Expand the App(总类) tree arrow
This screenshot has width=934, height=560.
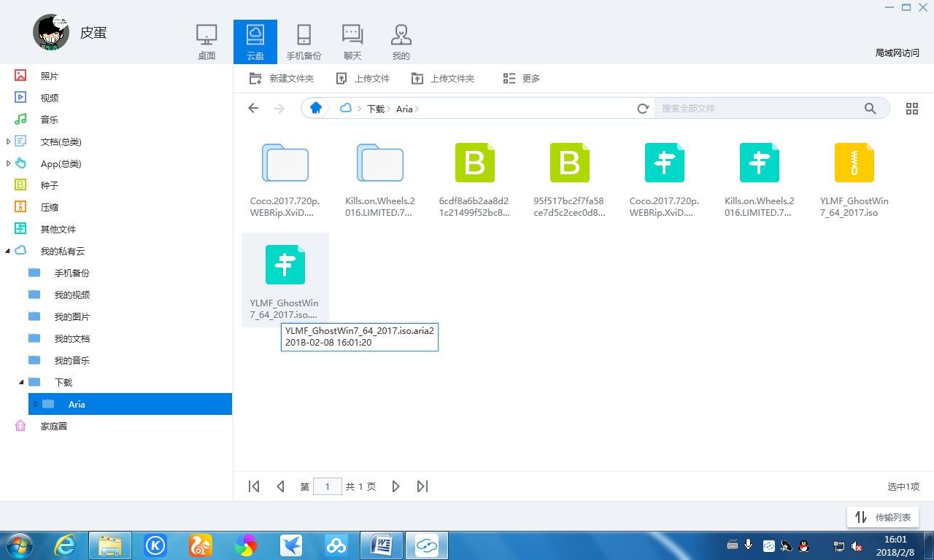coord(8,163)
